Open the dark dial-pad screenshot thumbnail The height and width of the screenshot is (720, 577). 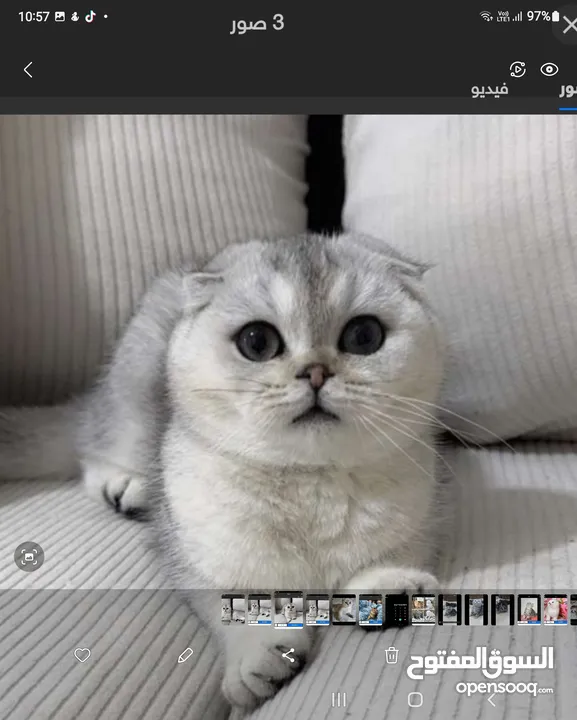pyautogui.click(x=397, y=609)
